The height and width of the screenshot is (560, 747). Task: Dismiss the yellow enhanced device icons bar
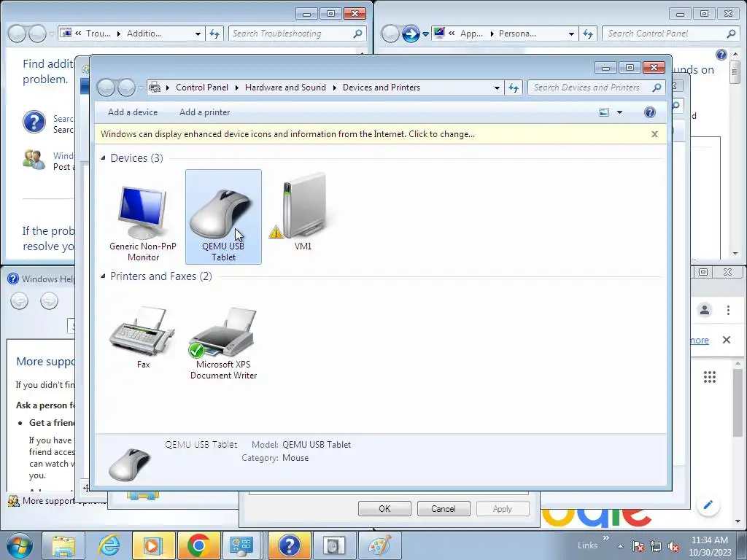[654, 134]
